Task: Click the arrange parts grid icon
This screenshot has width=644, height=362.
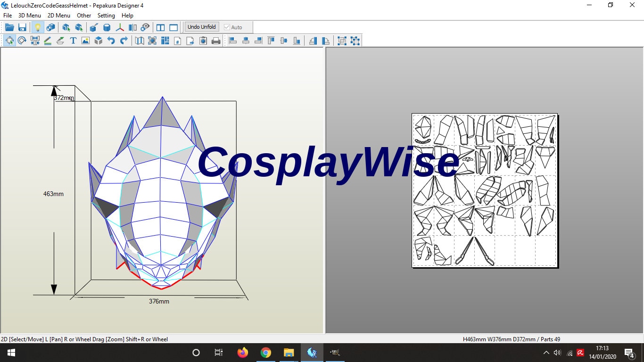Action: pyautogui.click(x=165, y=41)
